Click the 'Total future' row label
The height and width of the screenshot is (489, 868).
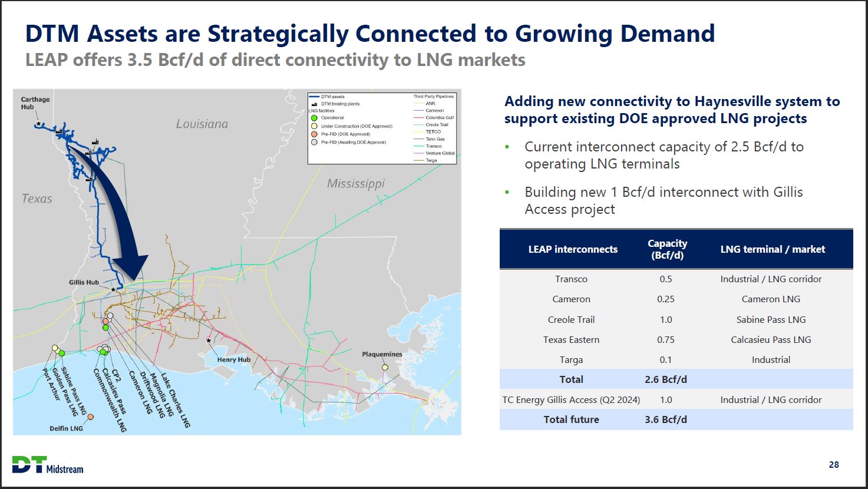571,419
